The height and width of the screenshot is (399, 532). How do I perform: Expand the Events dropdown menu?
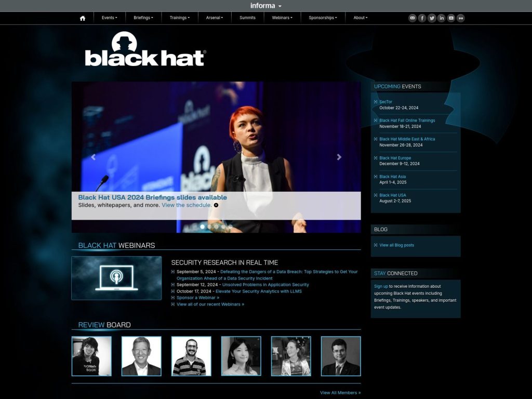[110, 18]
